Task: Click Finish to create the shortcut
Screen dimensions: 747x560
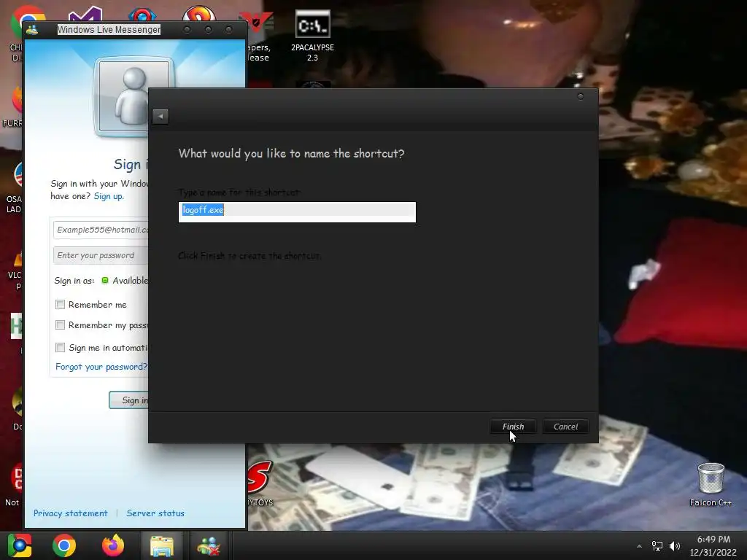Action: 513,426
